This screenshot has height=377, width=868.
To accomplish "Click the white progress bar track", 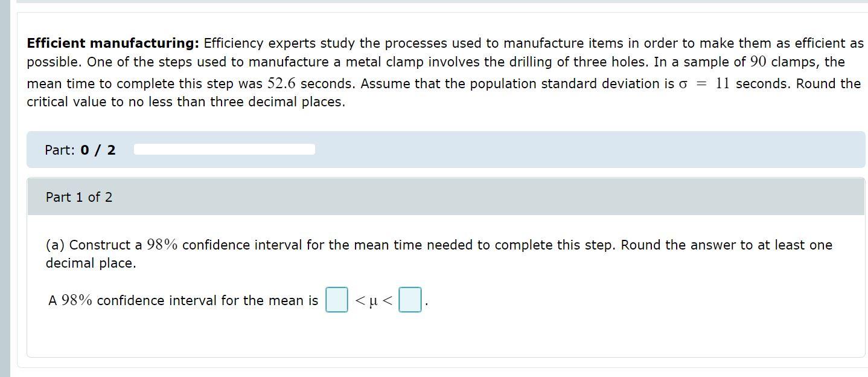I will [223, 149].
